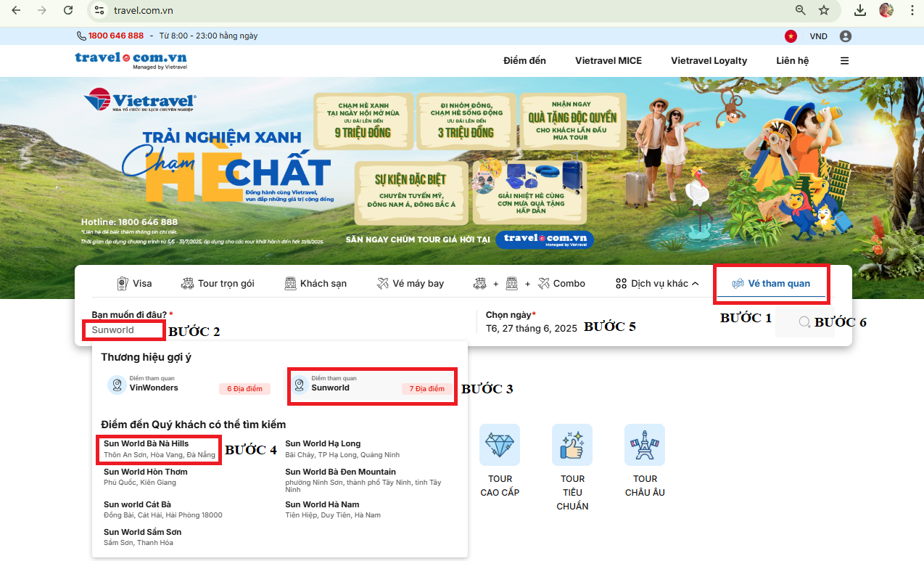Choose the Sunworld suggested brand

point(372,385)
